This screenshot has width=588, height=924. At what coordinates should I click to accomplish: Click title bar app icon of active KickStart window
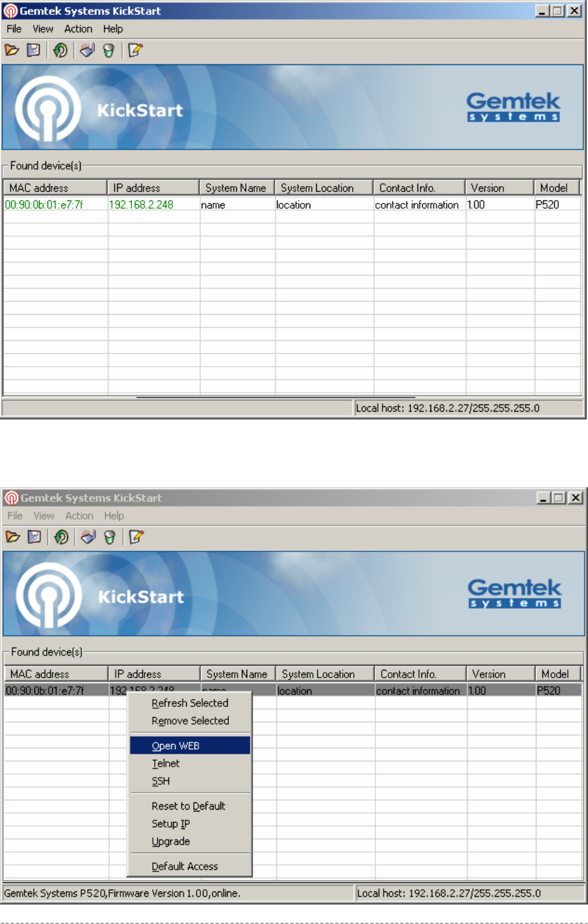(10, 11)
